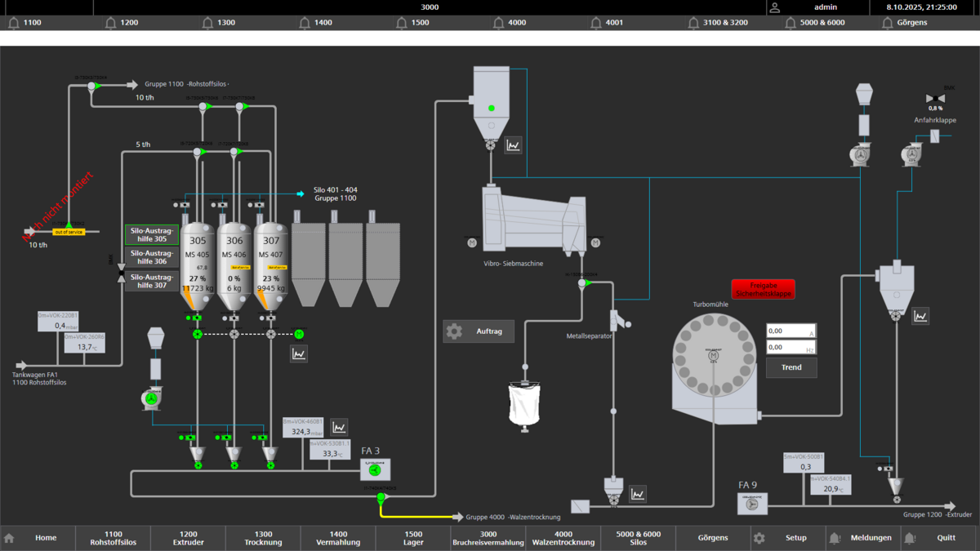Click the Turbomühle current (A) value field
The height and width of the screenshot is (551, 980).
tap(791, 331)
